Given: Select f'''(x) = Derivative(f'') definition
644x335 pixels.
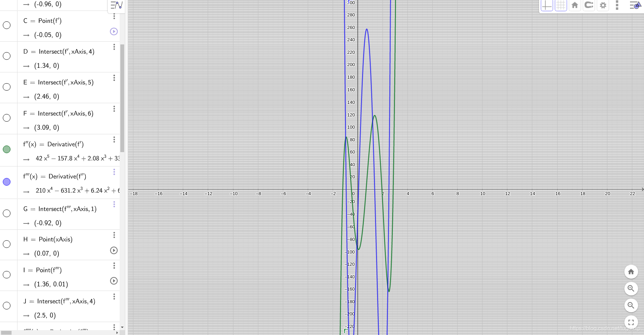Looking at the screenshot, I should [x=55, y=177].
